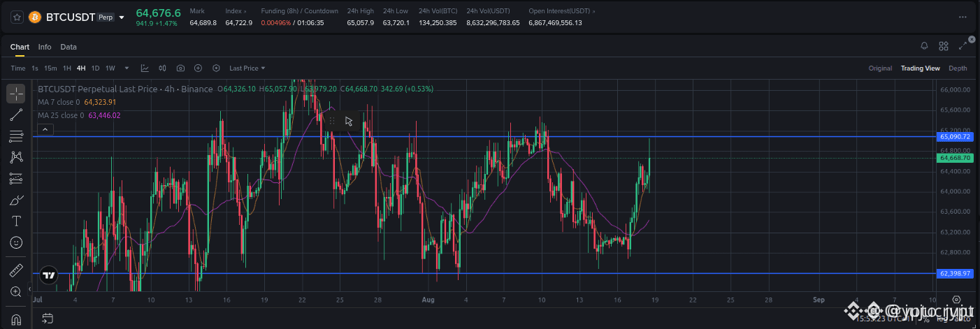The width and height of the screenshot is (980, 329).
Task: Click the arrow cursor in the floating toolbar
Action: (x=349, y=121)
